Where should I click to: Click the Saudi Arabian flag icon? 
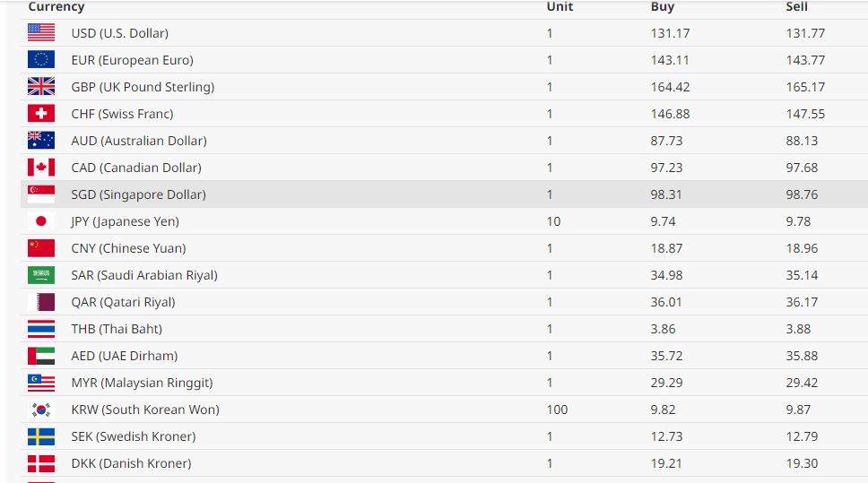point(41,275)
